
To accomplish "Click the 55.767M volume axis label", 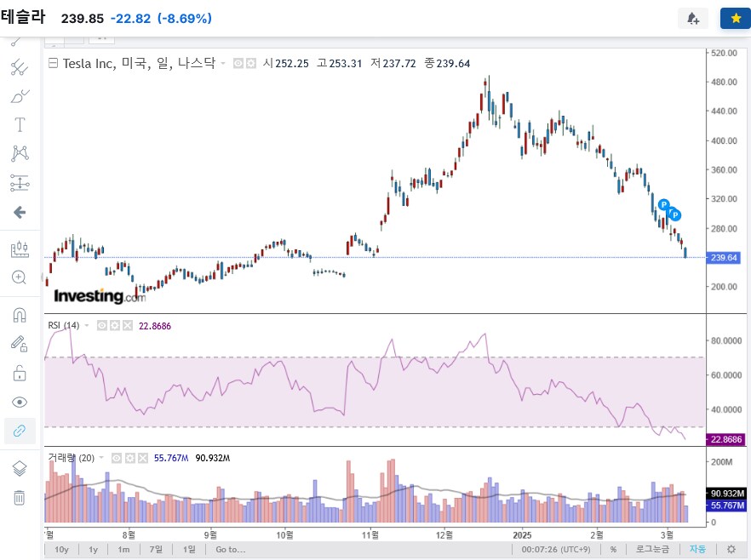I will (x=726, y=506).
